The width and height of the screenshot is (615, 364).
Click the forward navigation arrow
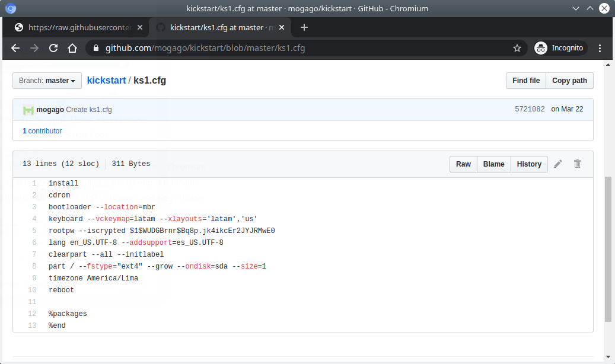point(34,48)
